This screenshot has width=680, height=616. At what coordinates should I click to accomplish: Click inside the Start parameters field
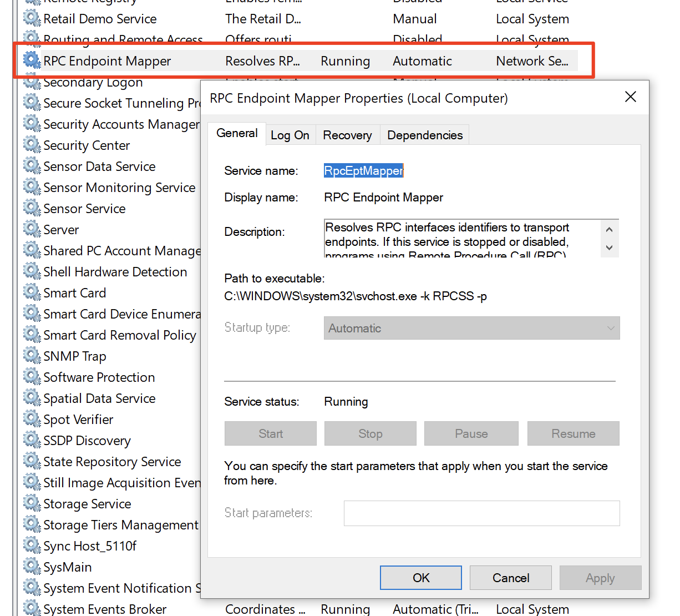tap(481, 513)
